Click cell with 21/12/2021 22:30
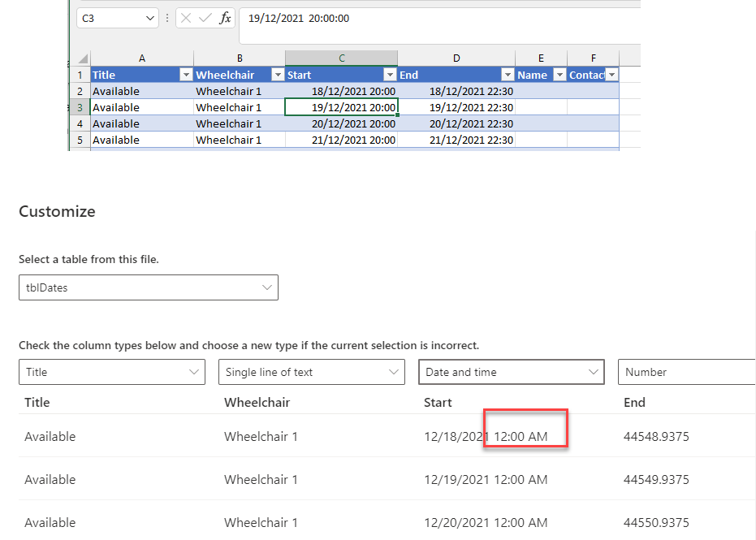 [456, 140]
